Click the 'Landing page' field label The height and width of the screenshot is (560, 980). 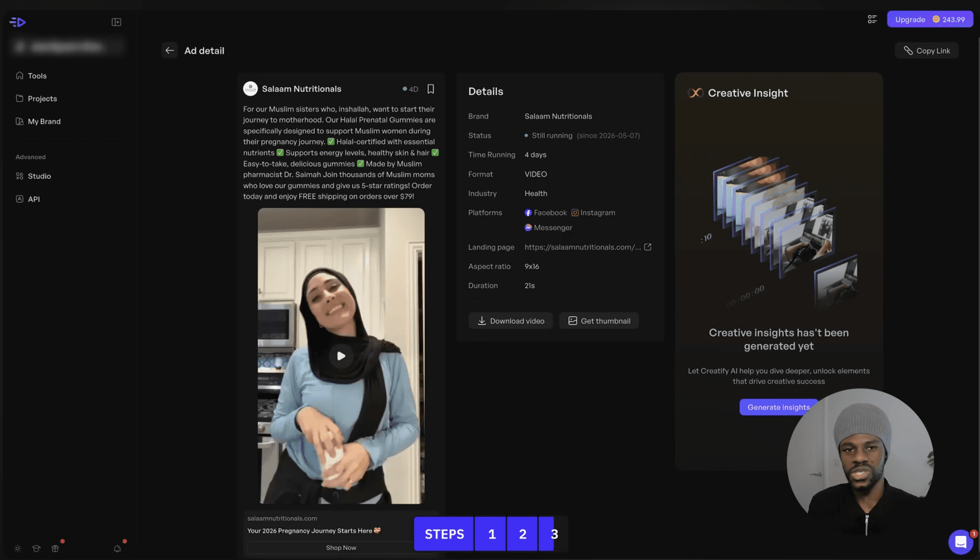pos(491,247)
